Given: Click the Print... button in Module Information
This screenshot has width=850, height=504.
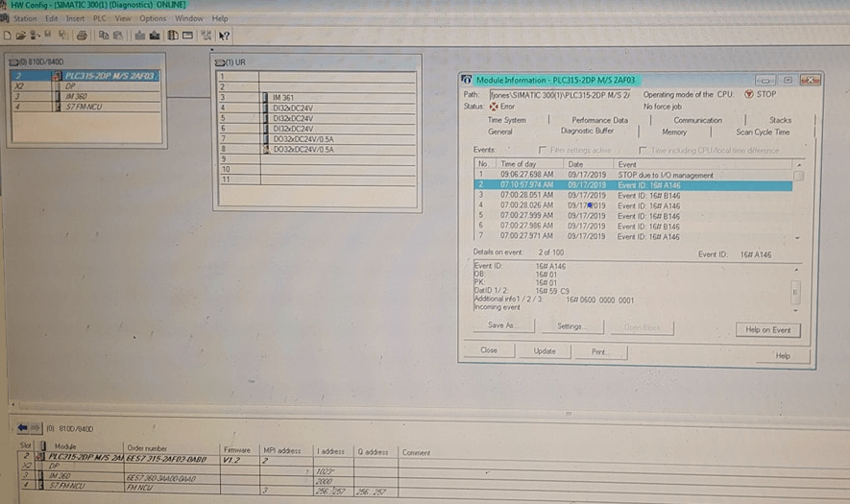Looking at the screenshot, I should 600,351.
